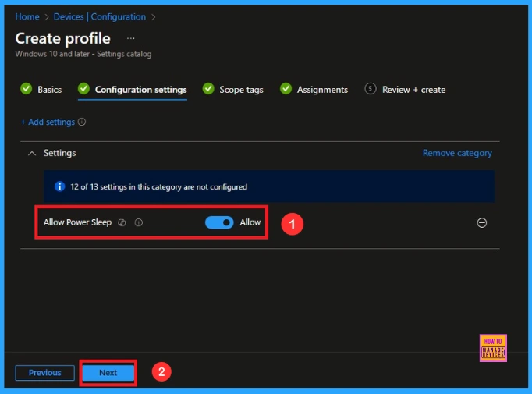Remove the Allow Power Sleep setting with minus icon
The width and height of the screenshot is (532, 394).
pyautogui.click(x=482, y=223)
